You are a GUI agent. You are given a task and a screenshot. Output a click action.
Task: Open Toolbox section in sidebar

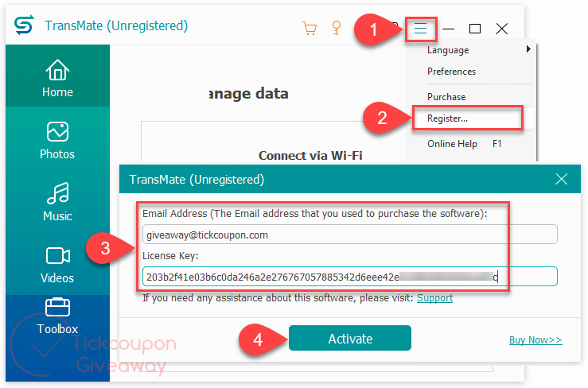tap(57, 316)
